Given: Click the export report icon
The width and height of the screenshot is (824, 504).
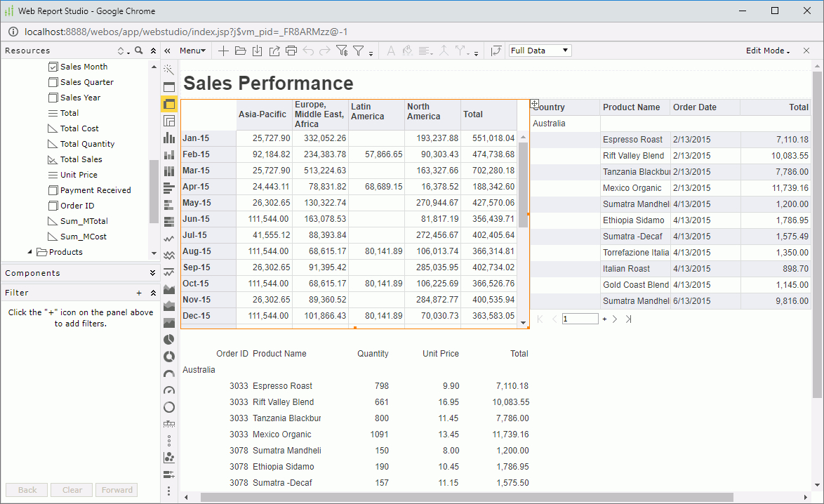Looking at the screenshot, I should pos(275,50).
